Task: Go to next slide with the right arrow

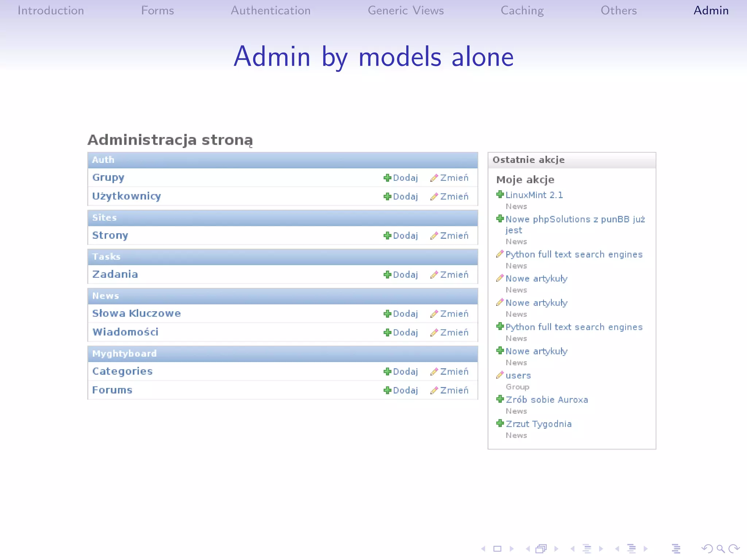Action: click(x=512, y=548)
